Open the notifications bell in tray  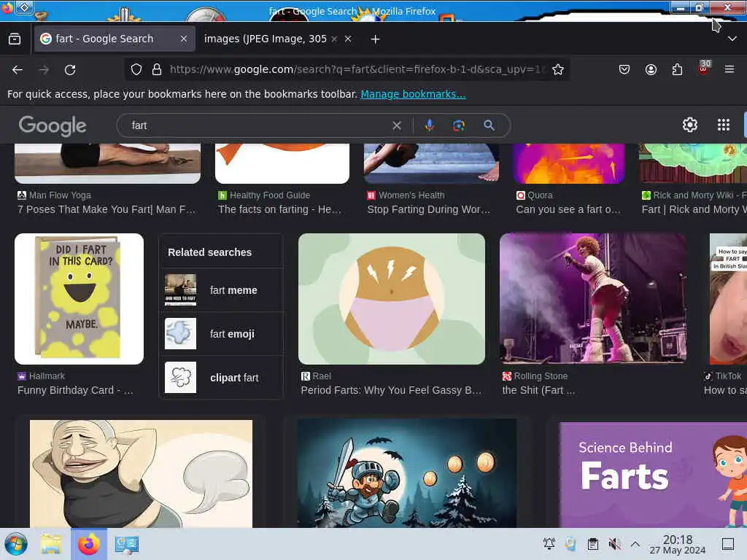549,544
